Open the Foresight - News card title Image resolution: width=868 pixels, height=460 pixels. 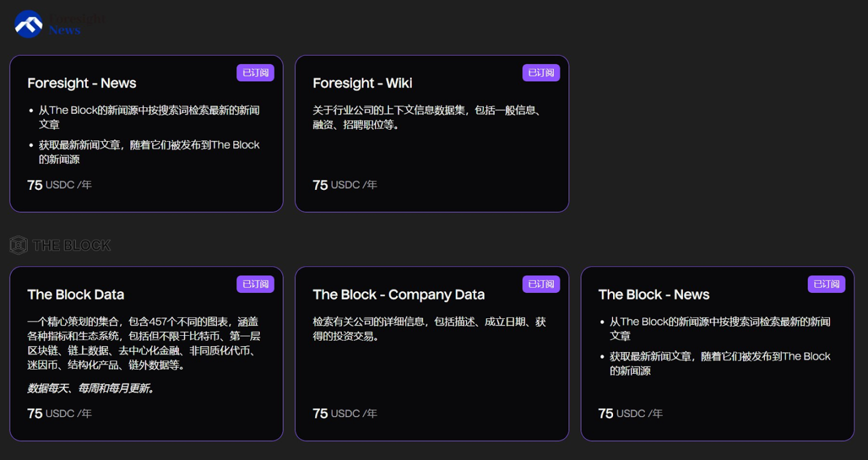pos(82,83)
